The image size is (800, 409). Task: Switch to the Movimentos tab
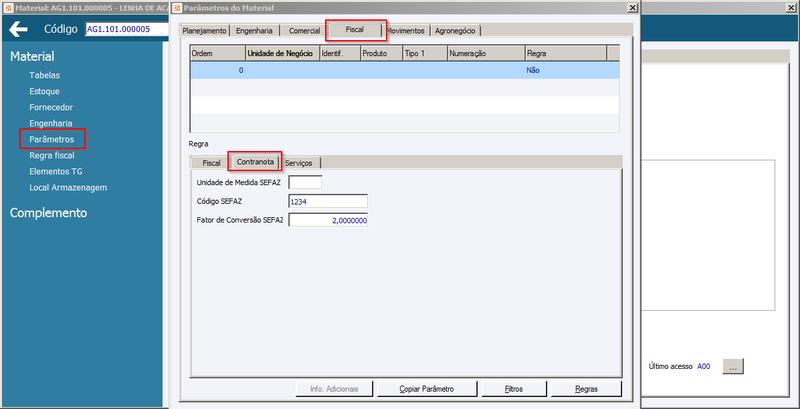pyautogui.click(x=406, y=31)
